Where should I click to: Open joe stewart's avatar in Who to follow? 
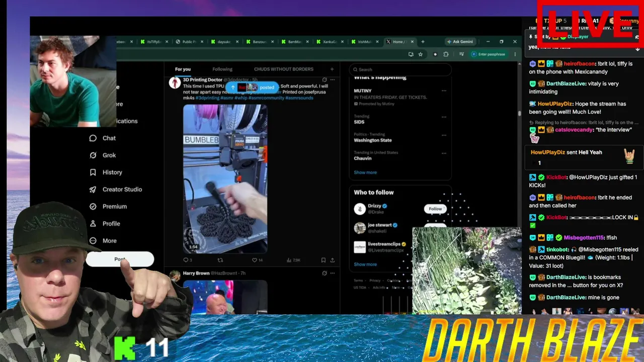(360, 228)
